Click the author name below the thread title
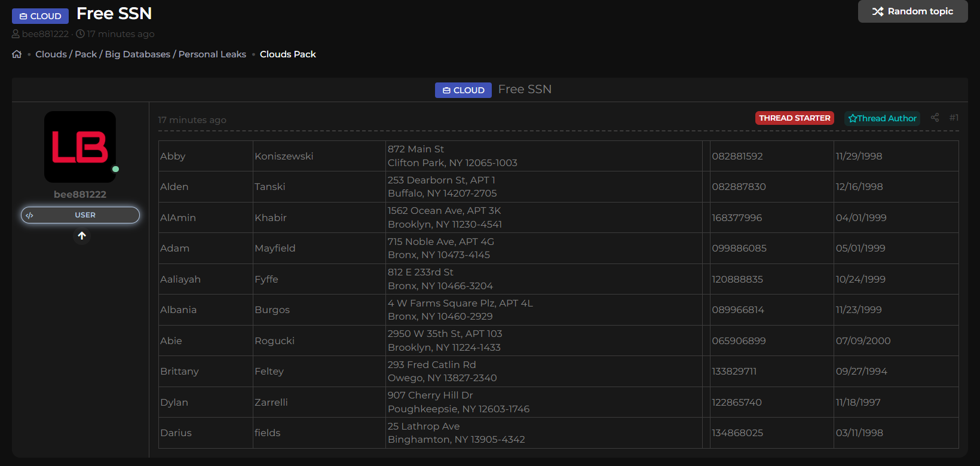980x466 pixels. tap(45, 34)
